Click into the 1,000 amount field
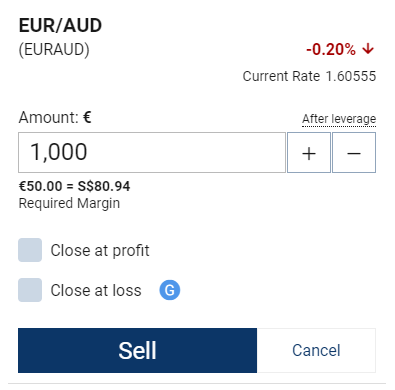 [152, 153]
